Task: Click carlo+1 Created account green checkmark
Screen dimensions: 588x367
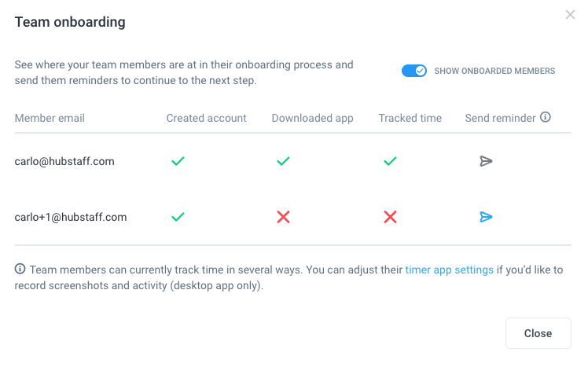Action: point(178,217)
